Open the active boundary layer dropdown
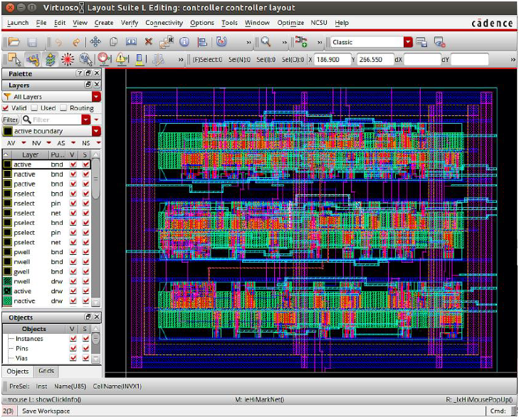Image resolution: width=519 pixels, height=420 pixels. pos(96,131)
